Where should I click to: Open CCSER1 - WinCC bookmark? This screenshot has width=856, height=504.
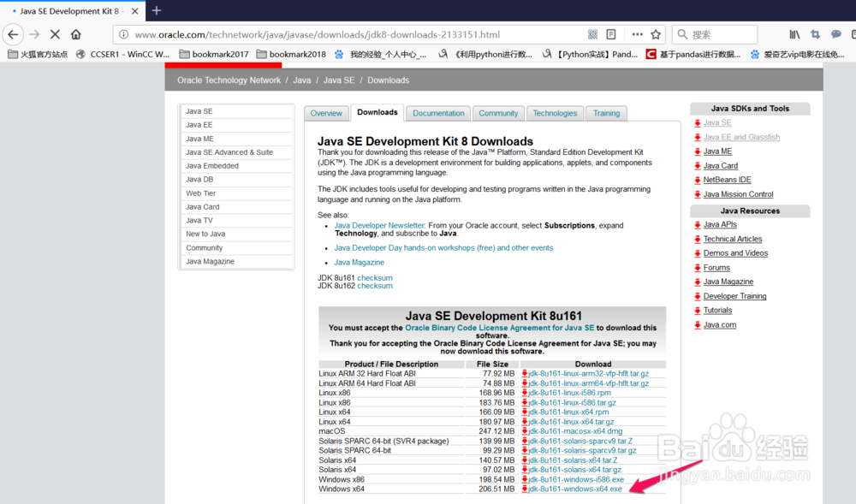(122, 54)
